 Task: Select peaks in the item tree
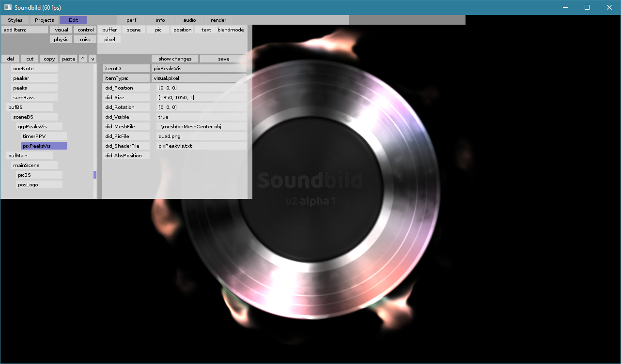[34, 88]
